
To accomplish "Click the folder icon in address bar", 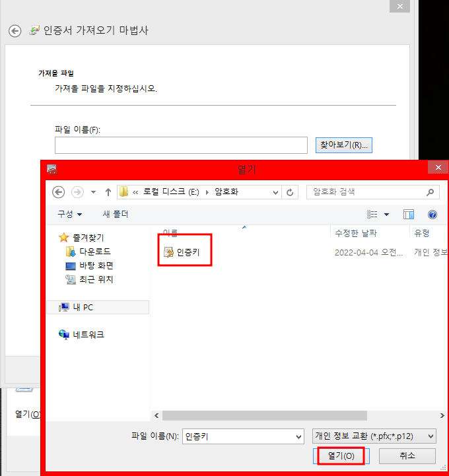I will click(x=123, y=192).
